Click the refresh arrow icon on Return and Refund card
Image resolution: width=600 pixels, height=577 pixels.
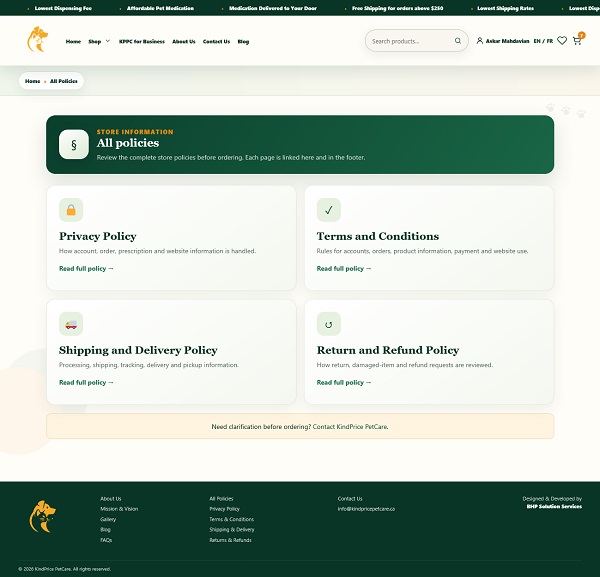tap(329, 324)
